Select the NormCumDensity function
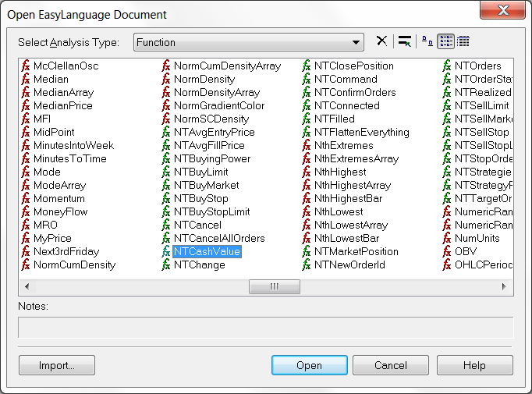 [x=74, y=264]
